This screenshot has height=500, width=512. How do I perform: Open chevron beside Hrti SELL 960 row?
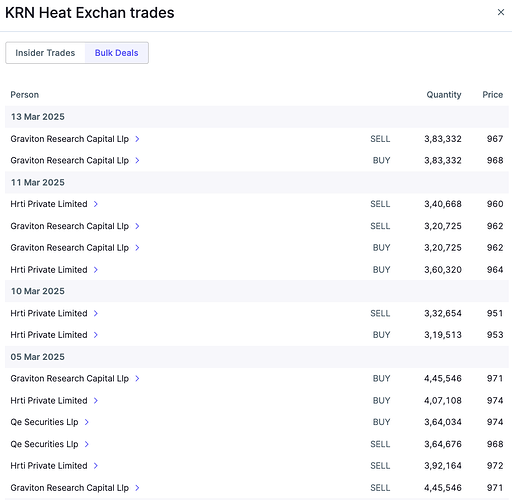[96, 204]
